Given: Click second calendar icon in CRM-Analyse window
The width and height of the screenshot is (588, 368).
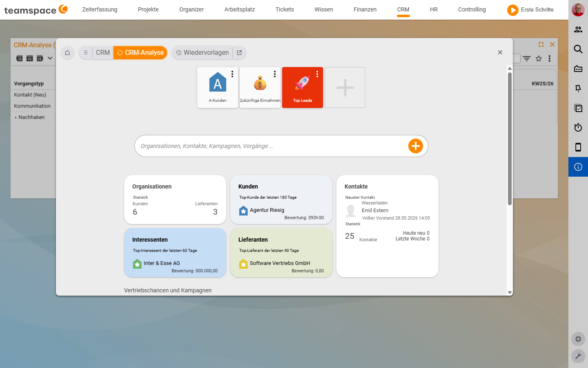Looking at the screenshot, I should pyautogui.click(x=29, y=58).
